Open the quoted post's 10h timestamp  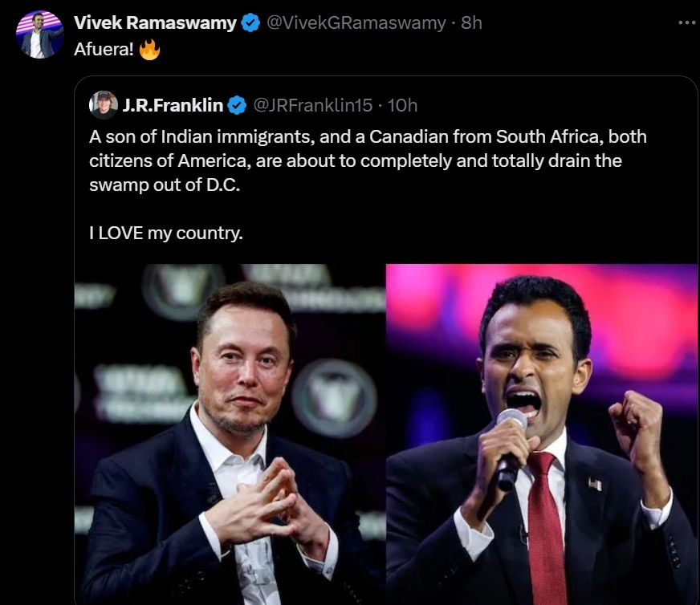click(x=402, y=105)
